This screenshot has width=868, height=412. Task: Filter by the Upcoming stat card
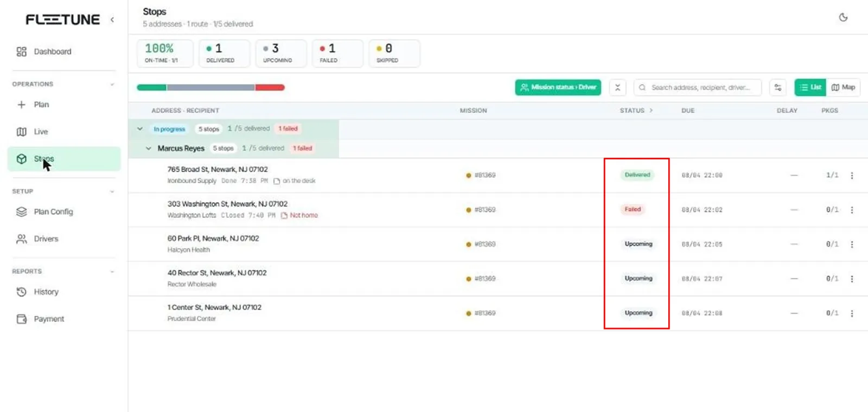281,53
